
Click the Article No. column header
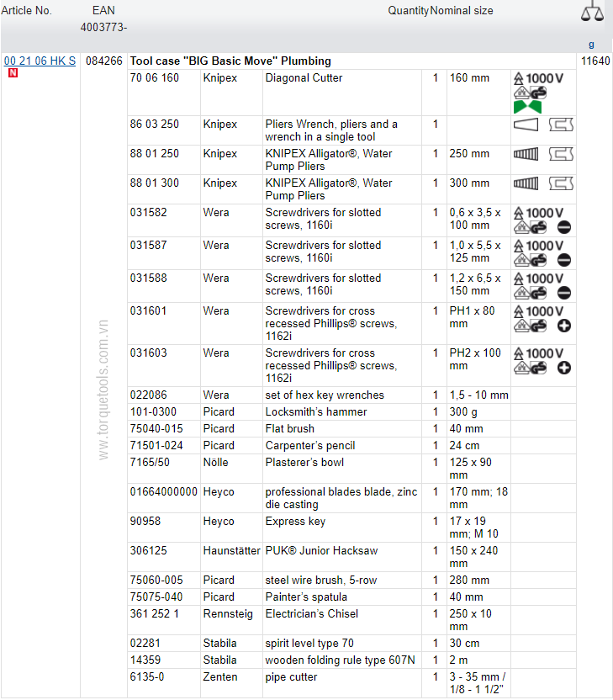[26, 11]
